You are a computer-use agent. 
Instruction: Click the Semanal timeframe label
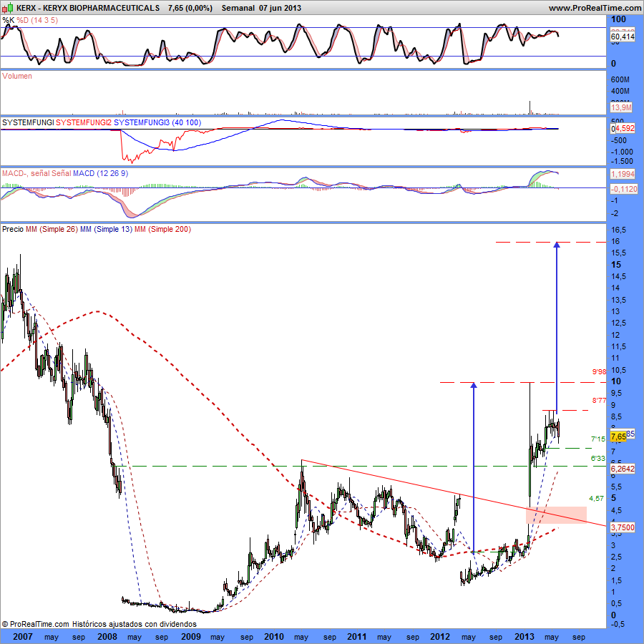point(238,8)
